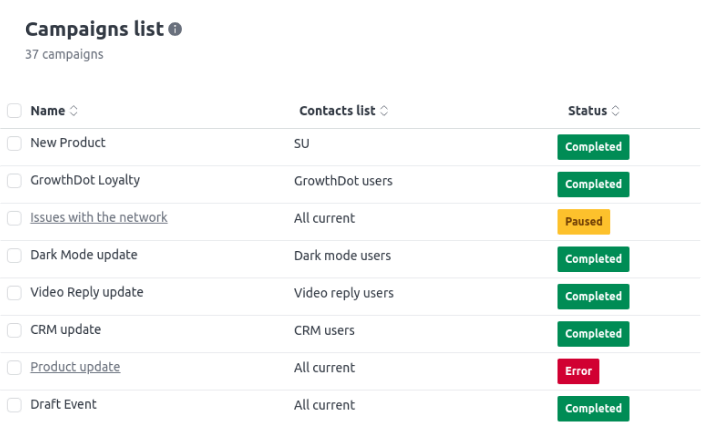
Task: Select the Draft Event row checkbox
Action: pos(14,405)
